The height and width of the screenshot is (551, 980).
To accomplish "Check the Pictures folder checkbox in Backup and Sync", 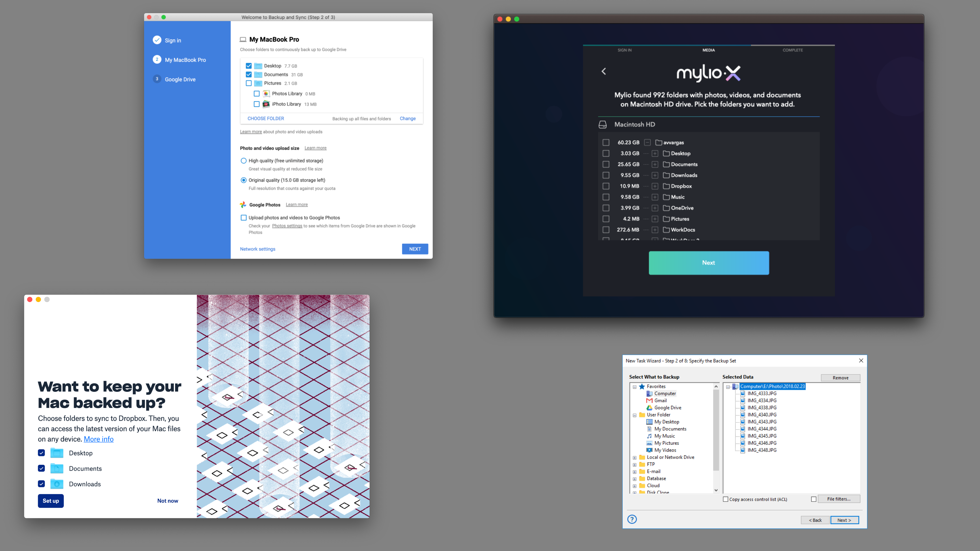I will 249,83.
